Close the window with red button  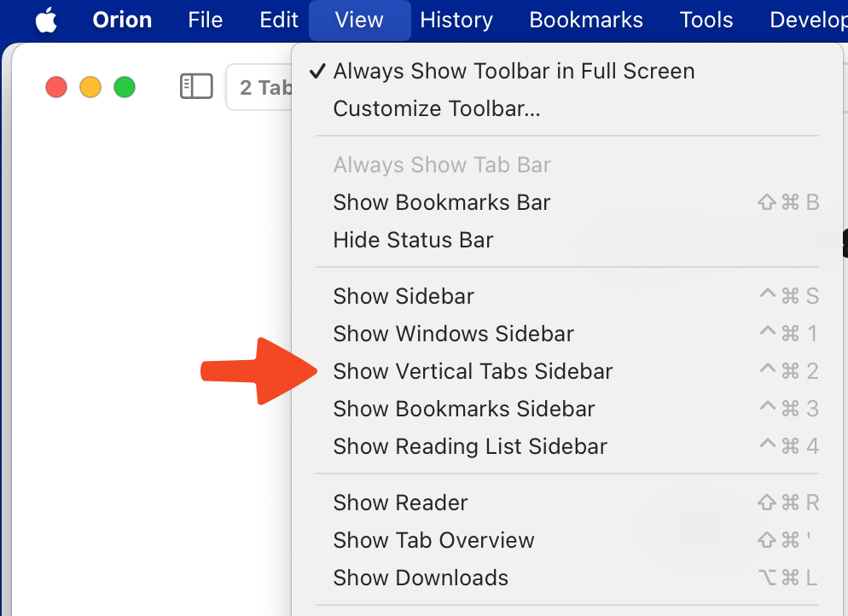click(x=56, y=87)
